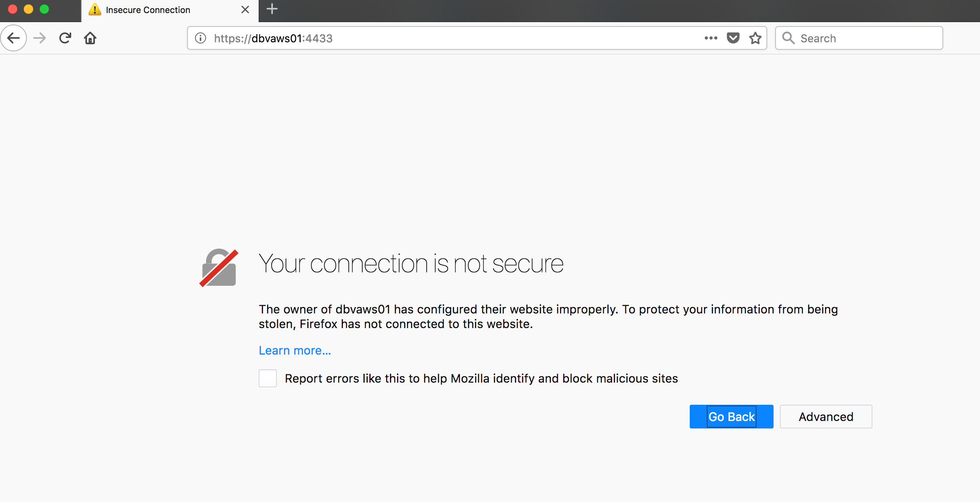The image size is (980, 502).
Task: Go back using the back arrow button
Action: (x=13, y=38)
